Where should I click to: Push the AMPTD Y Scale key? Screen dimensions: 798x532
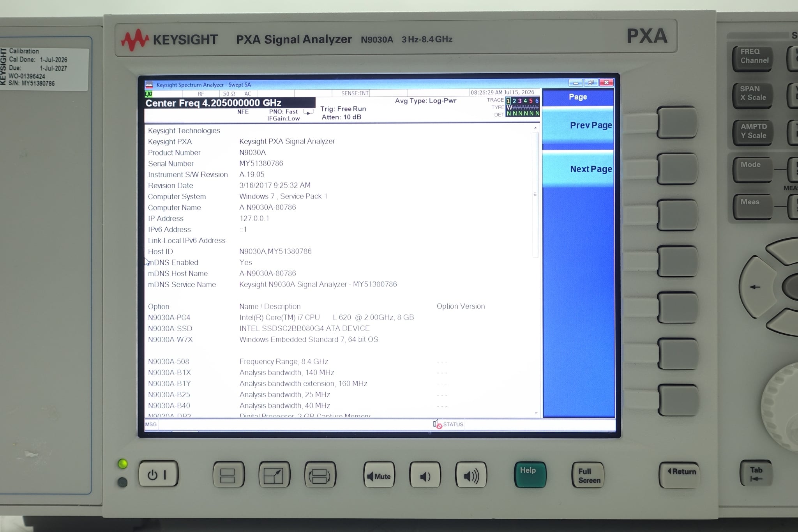click(x=752, y=133)
